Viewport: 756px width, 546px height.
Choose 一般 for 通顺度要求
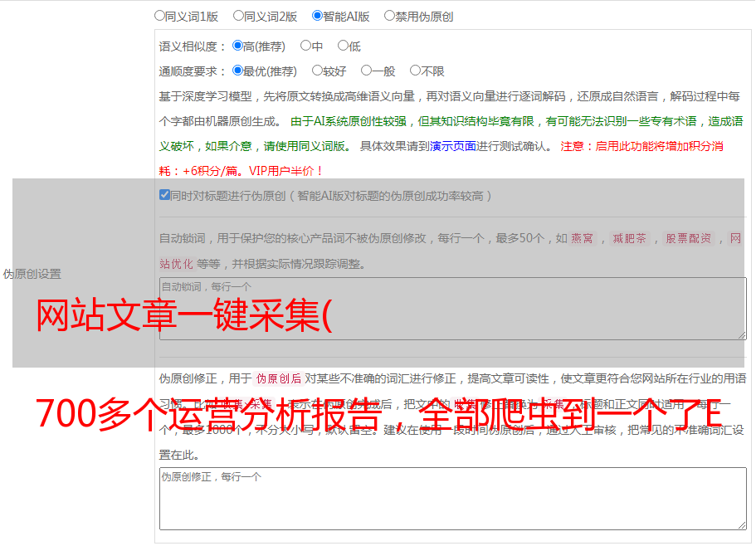[366, 71]
